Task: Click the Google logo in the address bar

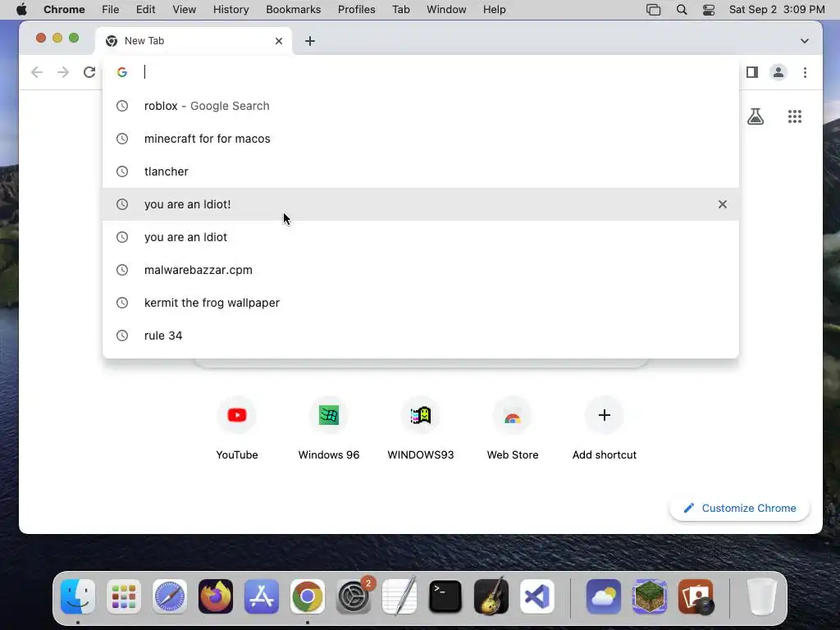Action: [x=122, y=72]
